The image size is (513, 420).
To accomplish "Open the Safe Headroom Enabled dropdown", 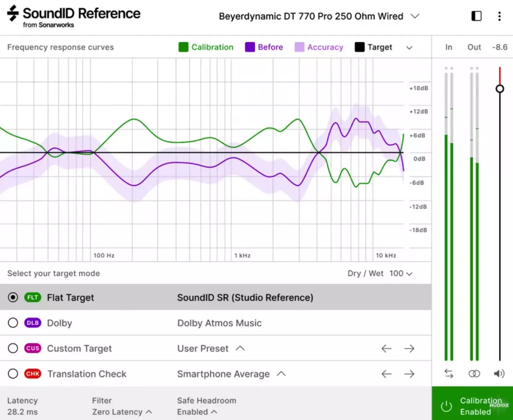I will (197, 412).
